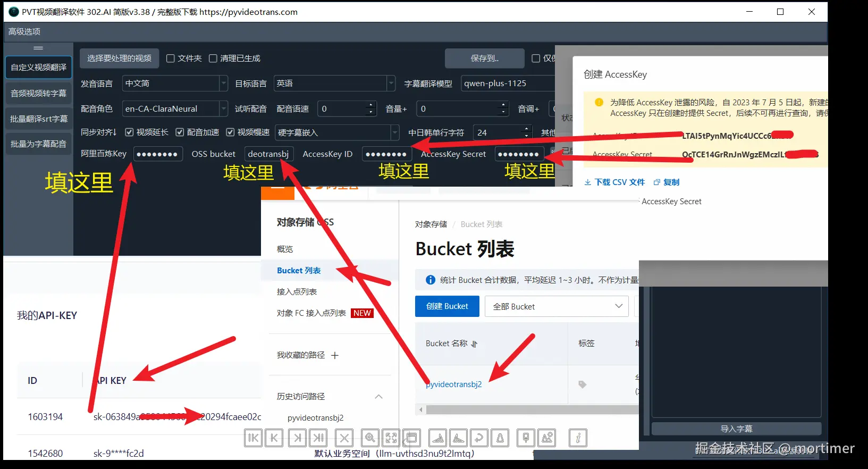Image resolution: width=868 pixels, height=469 pixels.
Task: Switch to 音频视频转字幕 sidebar tab
Action: [x=39, y=93]
